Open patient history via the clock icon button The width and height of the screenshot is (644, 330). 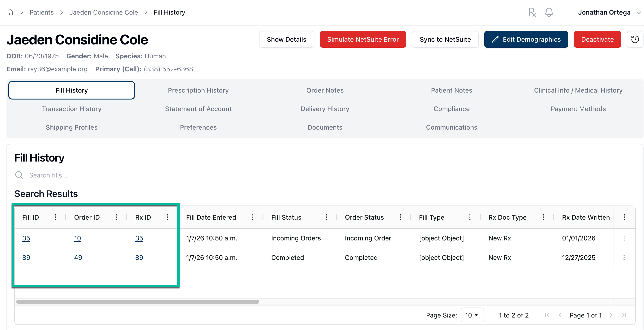click(635, 39)
